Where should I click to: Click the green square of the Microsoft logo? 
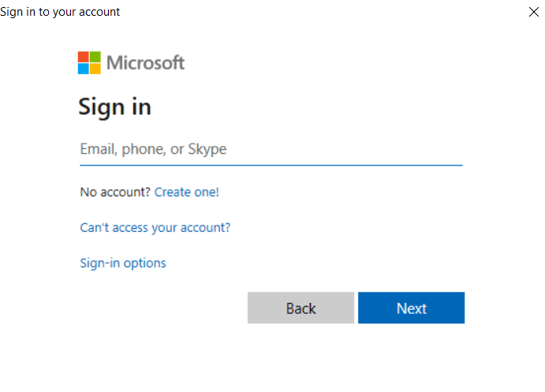click(95, 57)
